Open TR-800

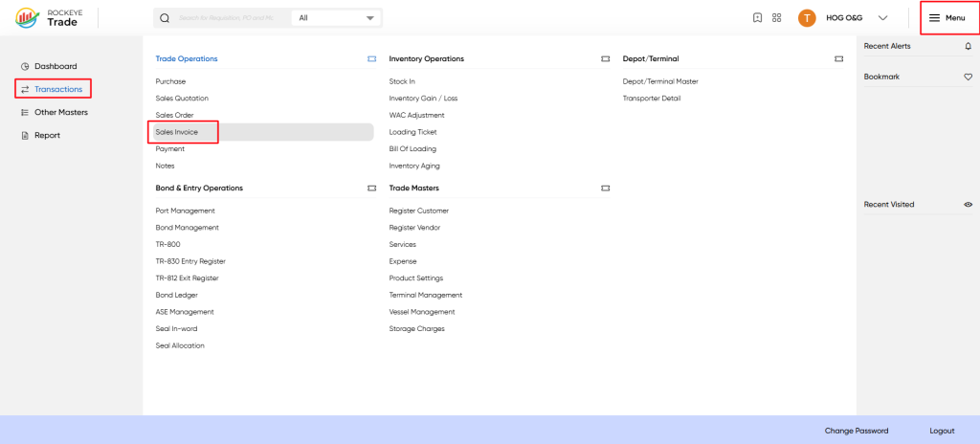[x=168, y=245]
